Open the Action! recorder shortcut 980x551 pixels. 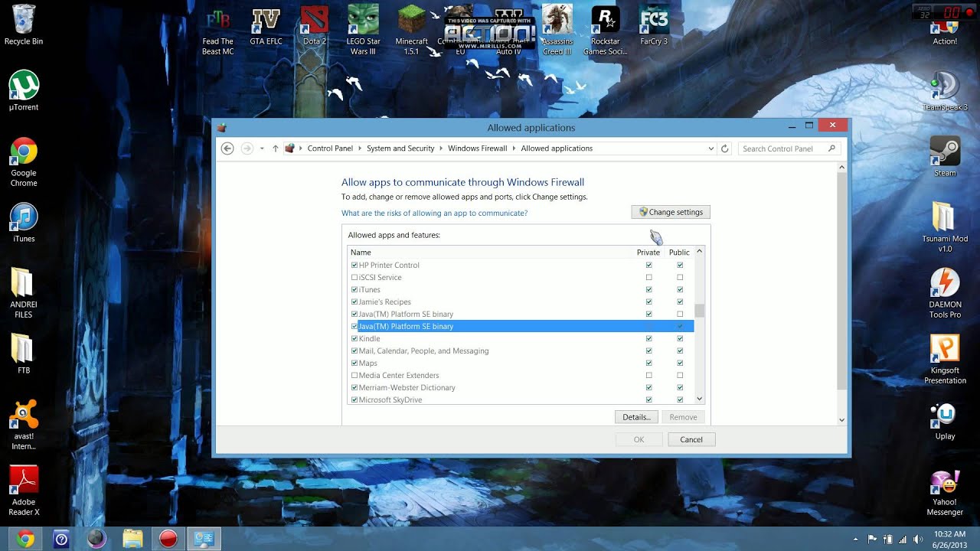[x=945, y=32]
